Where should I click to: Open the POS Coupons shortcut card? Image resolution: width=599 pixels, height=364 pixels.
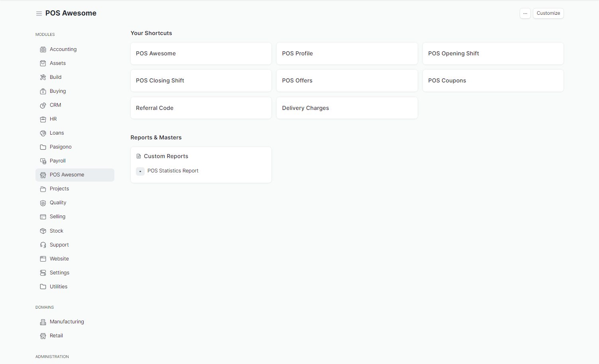493,80
